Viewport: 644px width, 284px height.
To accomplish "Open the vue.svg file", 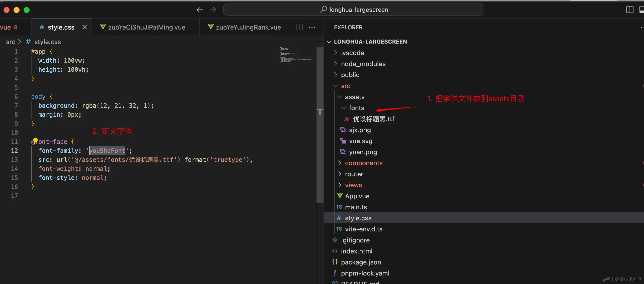I will click(360, 141).
